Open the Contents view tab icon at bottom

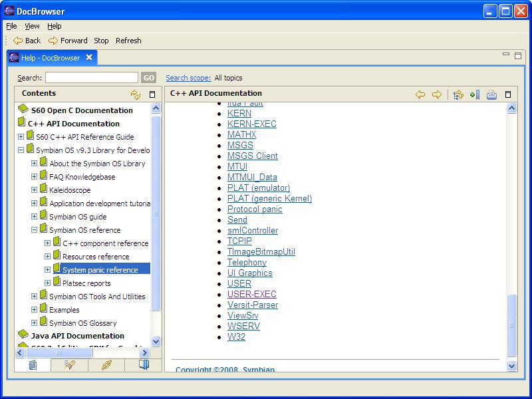tap(33, 365)
